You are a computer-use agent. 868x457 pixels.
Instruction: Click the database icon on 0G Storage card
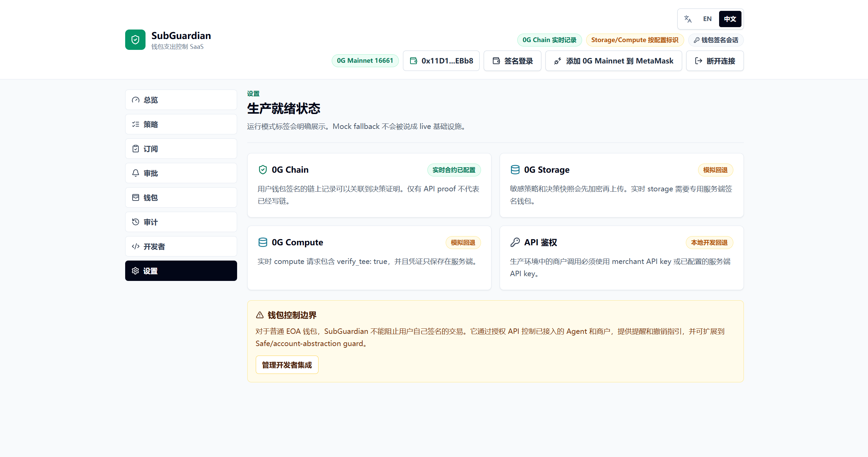pos(515,170)
